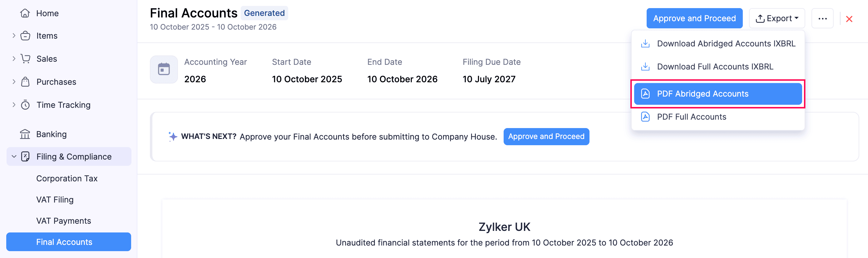Close Final Accounts with red X
Image resolution: width=868 pixels, height=258 pixels.
849,19
